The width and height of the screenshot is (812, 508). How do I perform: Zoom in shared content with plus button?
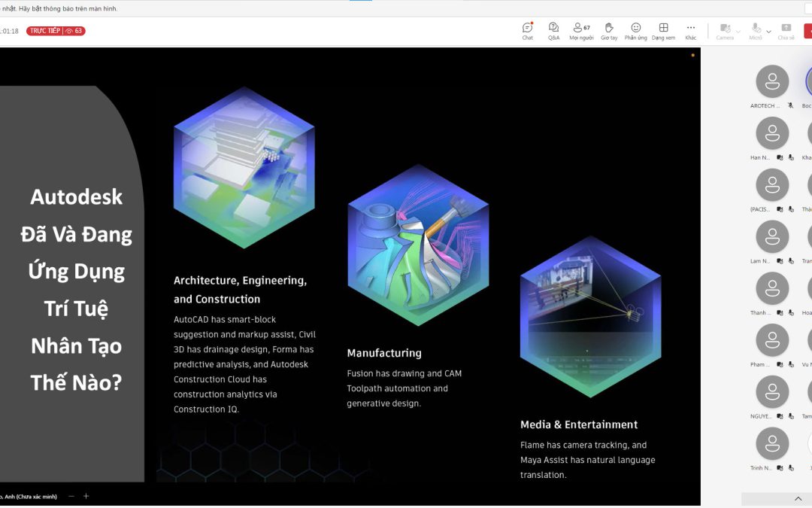click(86, 496)
